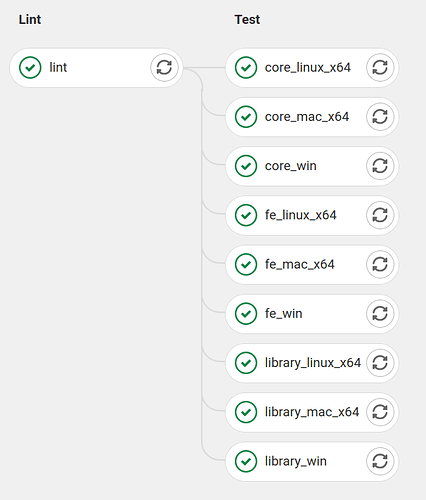426x500 pixels.
Task: Click retry icon for core_mac_x64
Action: point(380,117)
